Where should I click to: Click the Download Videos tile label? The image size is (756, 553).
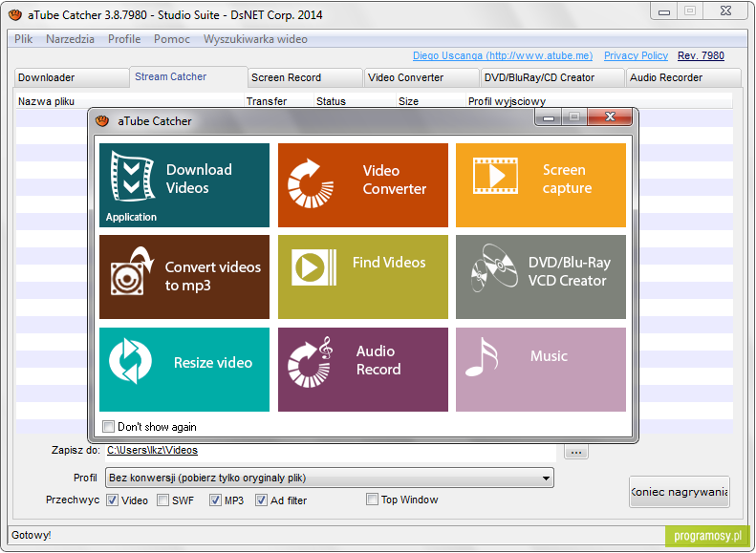pyautogui.click(x=199, y=179)
